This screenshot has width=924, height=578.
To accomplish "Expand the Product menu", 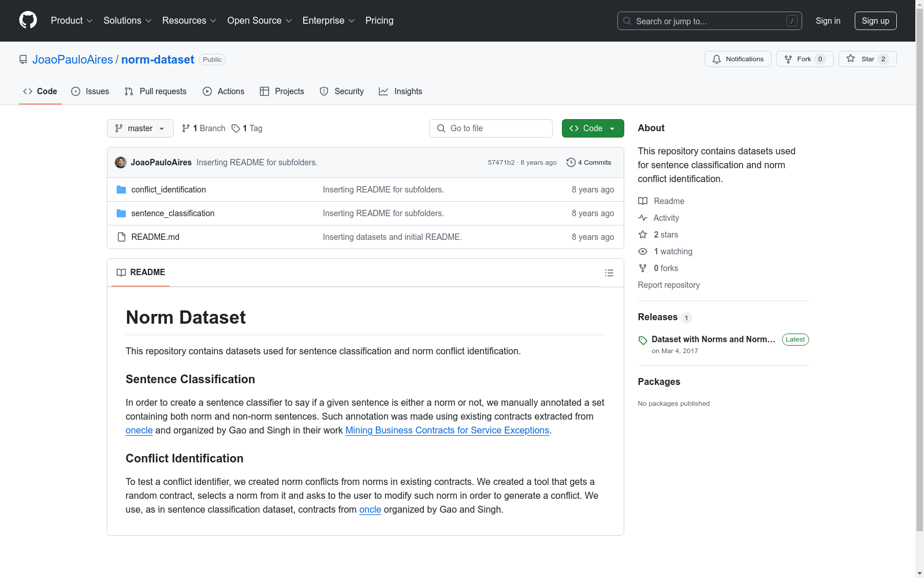I will (x=72, y=20).
